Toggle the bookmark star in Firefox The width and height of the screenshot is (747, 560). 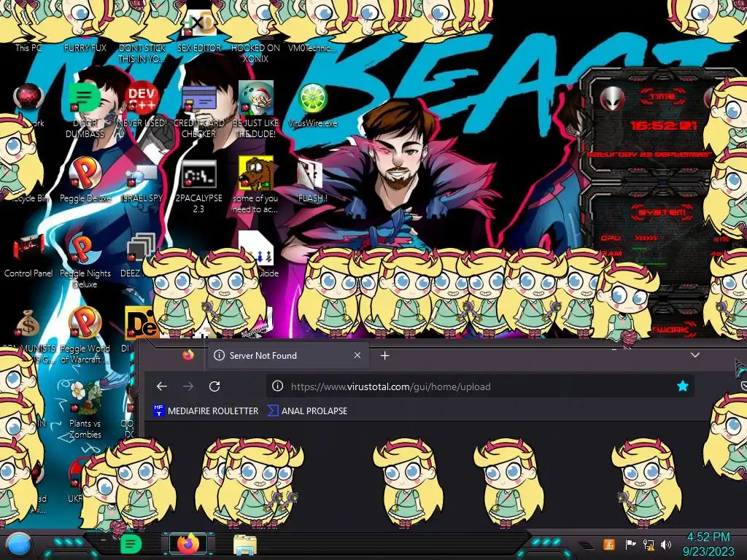point(683,386)
